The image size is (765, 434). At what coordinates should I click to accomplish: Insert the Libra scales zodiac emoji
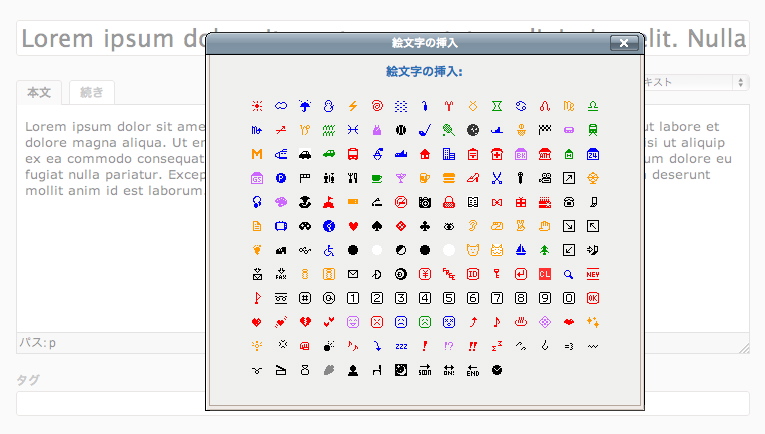[593, 106]
